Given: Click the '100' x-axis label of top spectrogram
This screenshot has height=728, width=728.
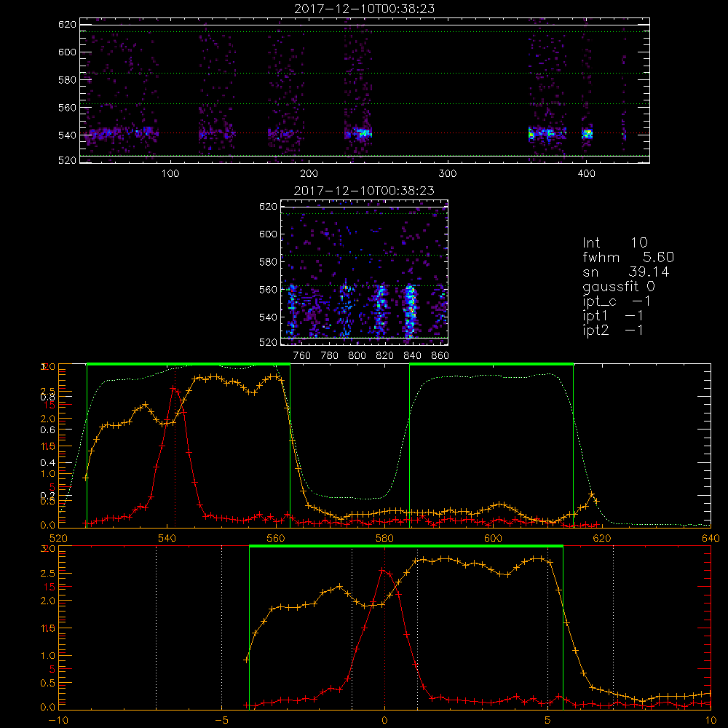Looking at the screenshot, I should pyautogui.click(x=170, y=174).
